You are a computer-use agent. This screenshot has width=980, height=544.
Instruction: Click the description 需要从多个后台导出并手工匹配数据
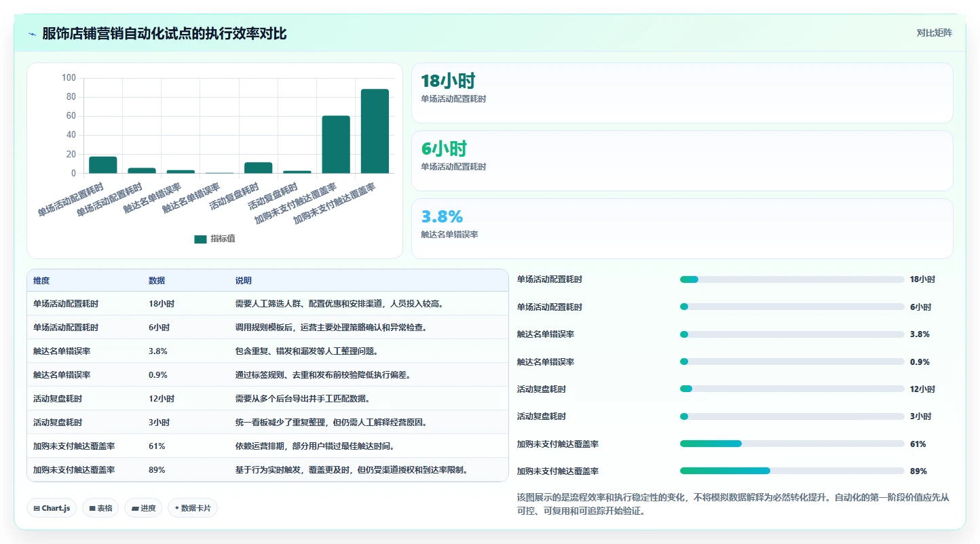303,399
